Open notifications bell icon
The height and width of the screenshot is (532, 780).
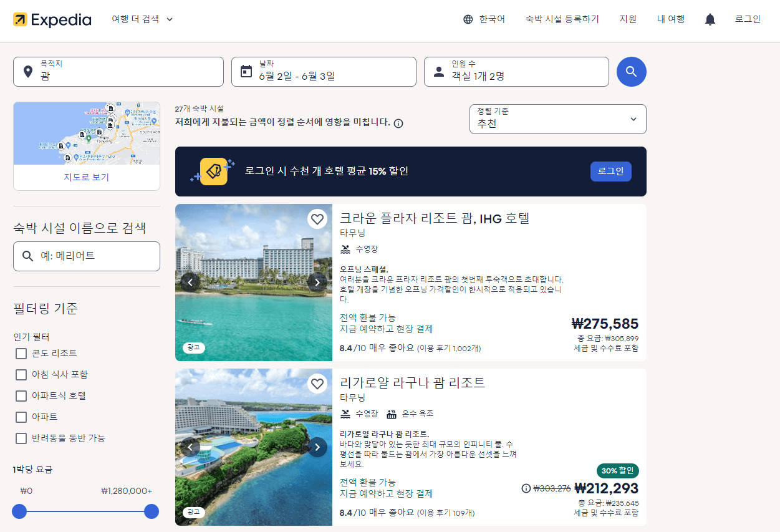710,19
